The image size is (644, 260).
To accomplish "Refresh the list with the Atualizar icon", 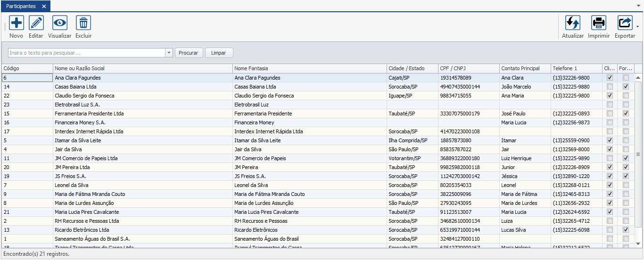I will (573, 23).
